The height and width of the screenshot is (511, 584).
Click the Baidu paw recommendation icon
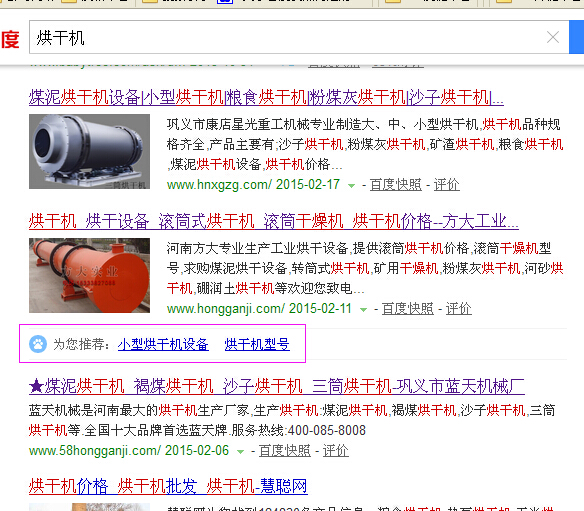click(x=38, y=344)
